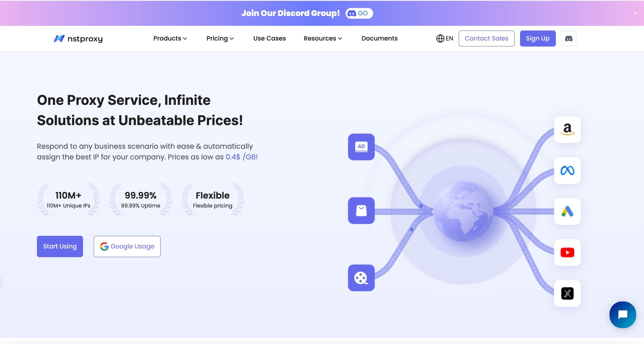
Task: Click the Discord icon button in navbar
Action: click(569, 39)
